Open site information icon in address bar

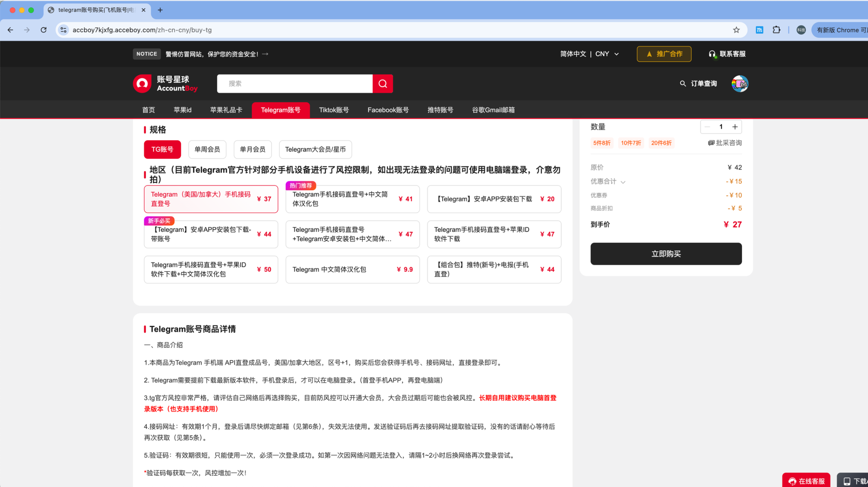[64, 30]
